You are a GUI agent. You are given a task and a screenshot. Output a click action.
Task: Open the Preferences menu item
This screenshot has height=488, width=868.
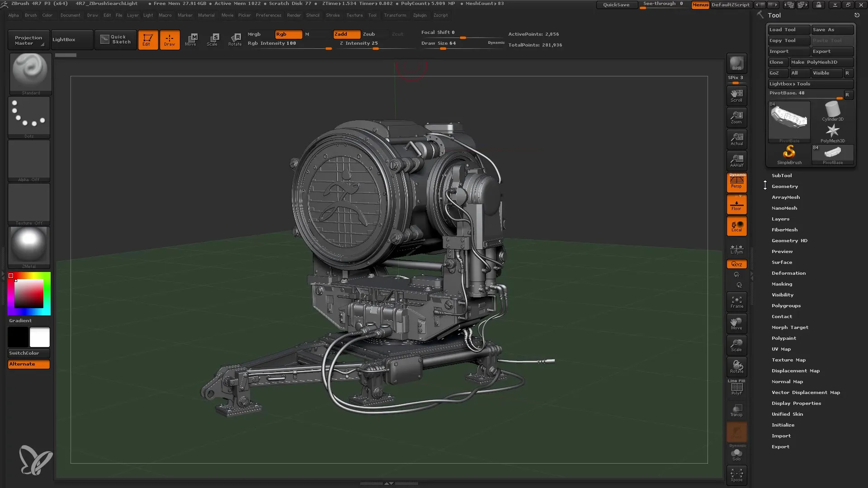pyautogui.click(x=268, y=16)
